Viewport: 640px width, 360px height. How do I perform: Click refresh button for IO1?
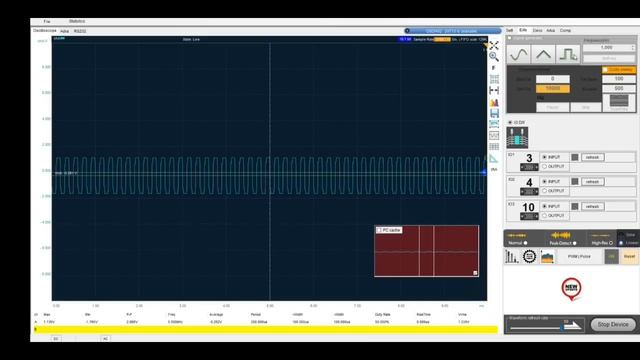(x=592, y=157)
